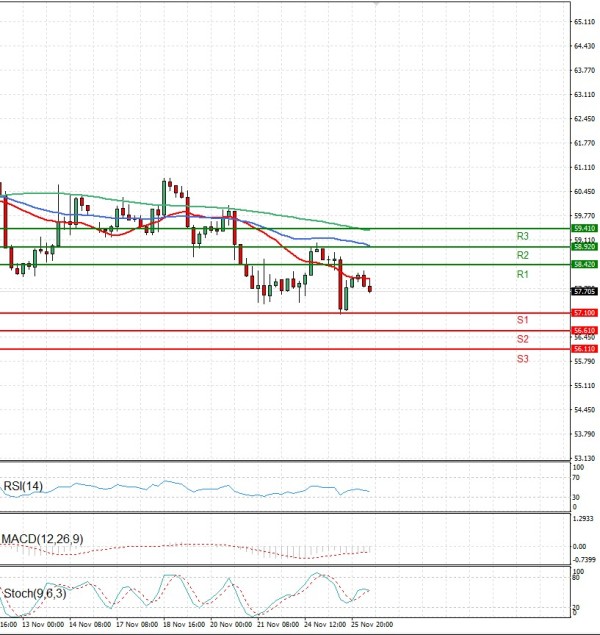The image size is (600, 635).
Task: Click the 65.110 price axis value
Action: pos(585,21)
